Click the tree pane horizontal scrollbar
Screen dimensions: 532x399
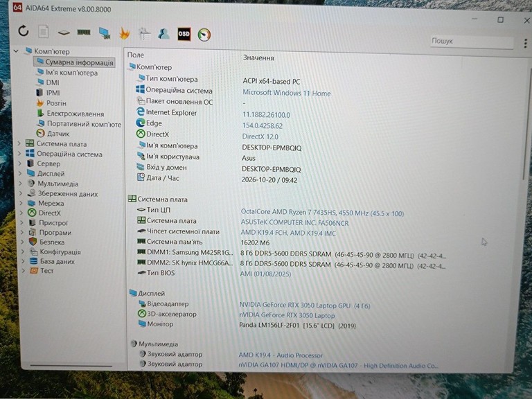[71, 366]
